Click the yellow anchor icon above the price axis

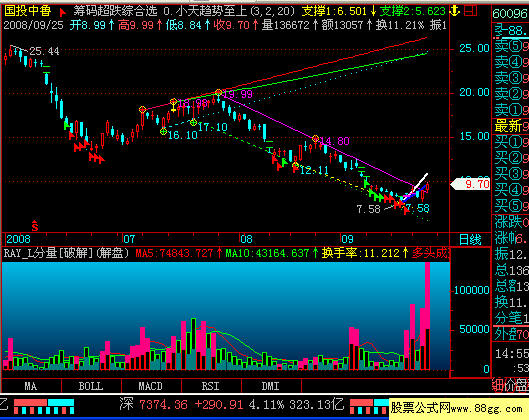455,10
